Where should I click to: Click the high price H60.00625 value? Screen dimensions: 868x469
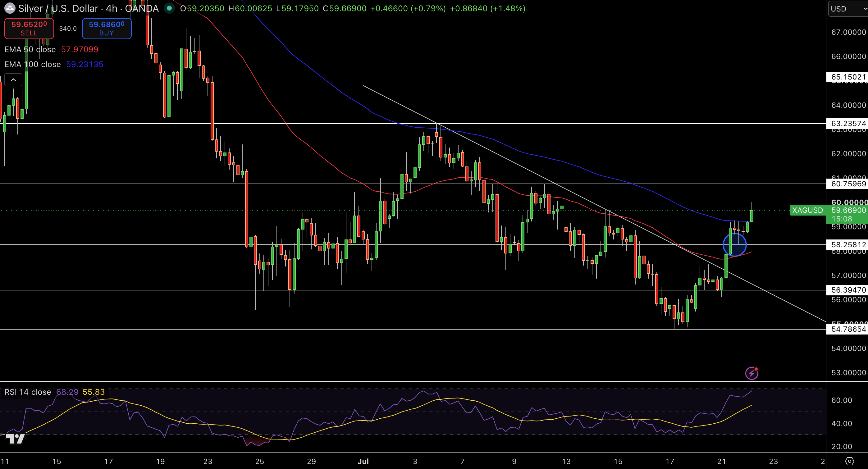(250, 8)
